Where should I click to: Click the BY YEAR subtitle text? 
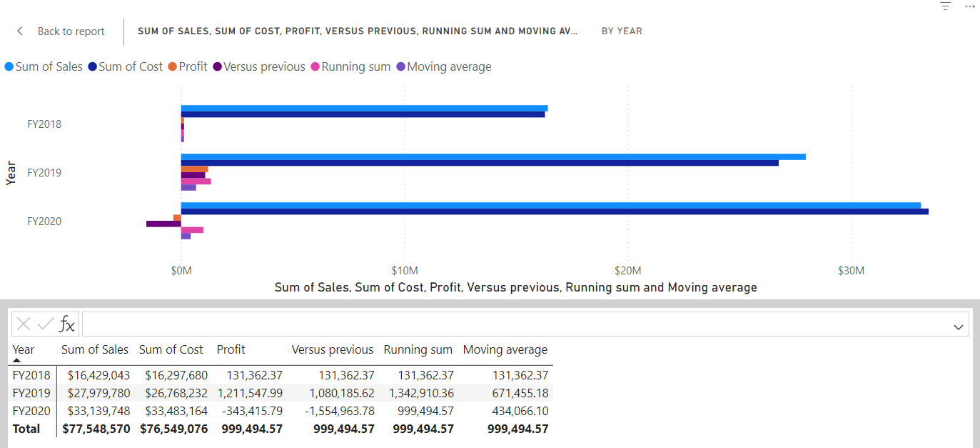(x=622, y=31)
